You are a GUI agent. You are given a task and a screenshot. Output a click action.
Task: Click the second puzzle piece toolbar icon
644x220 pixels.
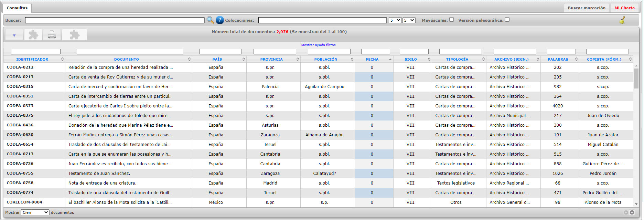coord(74,35)
